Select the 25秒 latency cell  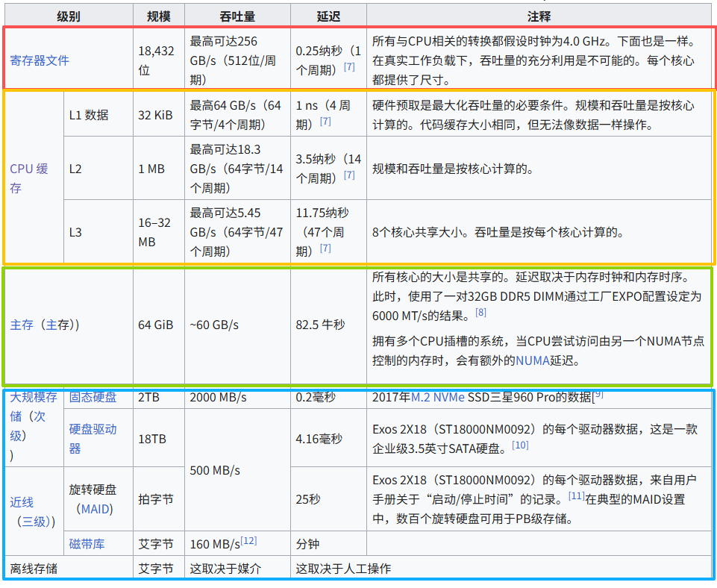pyautogui.click(x=328, y=499)
